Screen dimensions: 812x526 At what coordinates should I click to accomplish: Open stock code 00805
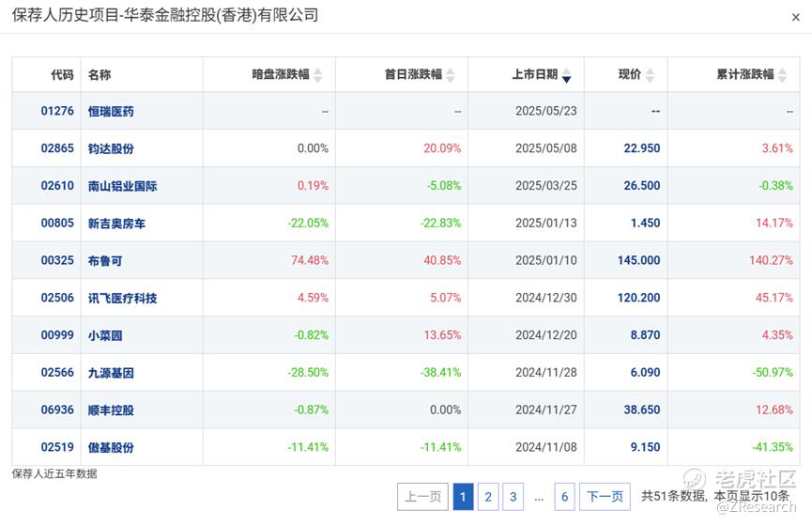tap(57, 223)
